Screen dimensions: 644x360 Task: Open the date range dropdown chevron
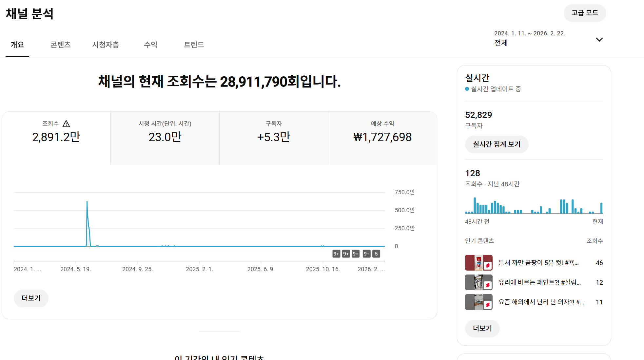(599, 40)
